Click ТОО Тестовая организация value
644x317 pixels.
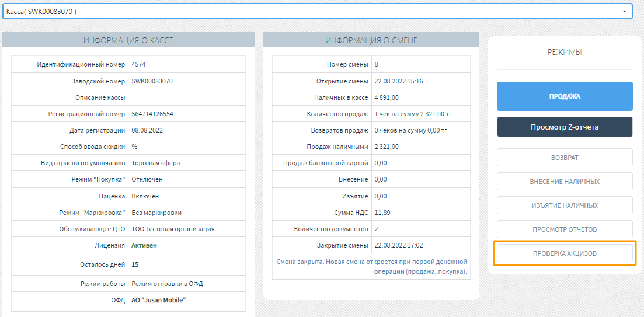click(x=173, y=229)
